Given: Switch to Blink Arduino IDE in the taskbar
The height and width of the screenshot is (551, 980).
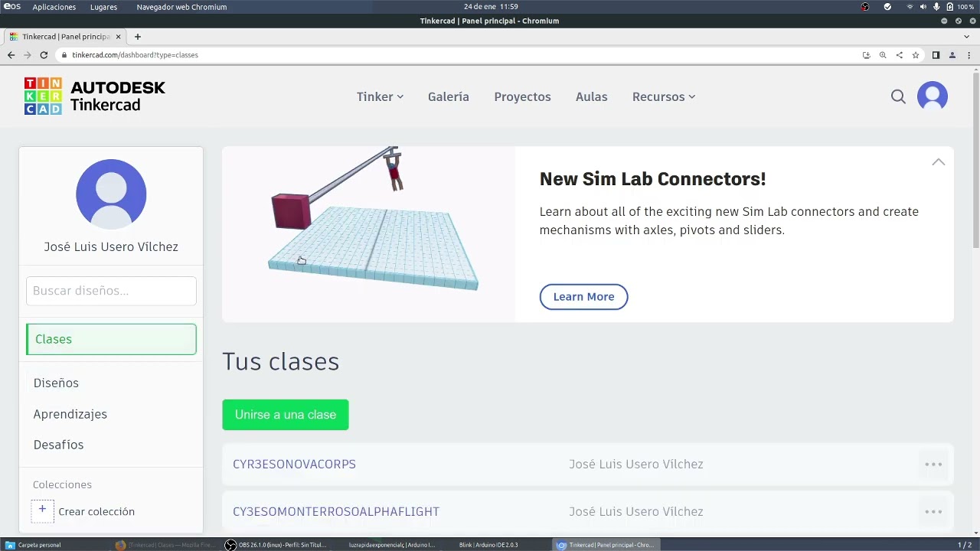Looking at the screenshot, I should coord(488,545).
